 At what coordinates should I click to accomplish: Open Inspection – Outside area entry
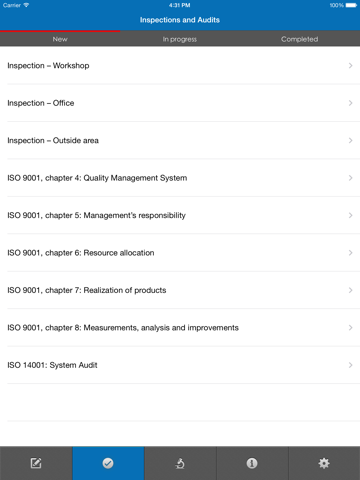180,140
